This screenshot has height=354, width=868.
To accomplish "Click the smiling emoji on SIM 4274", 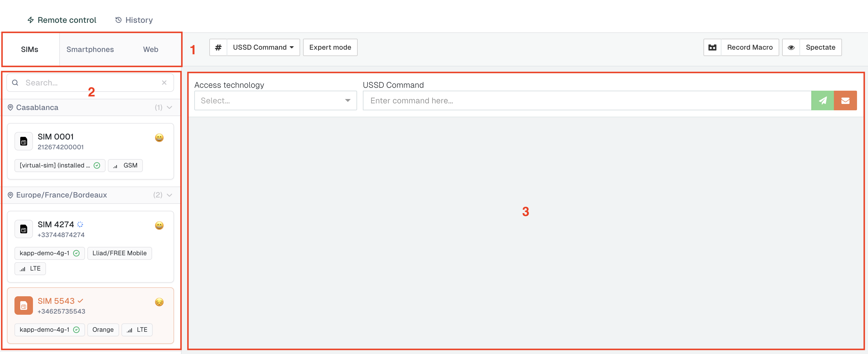I will (159, 226).
